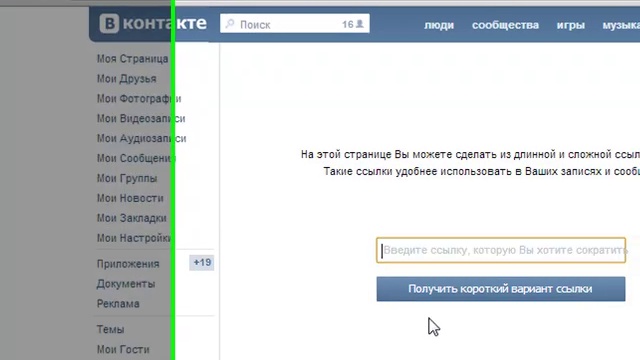Click the link-to-shorten input field
Screen dimensions: 640x360
(x=501, y=250)
